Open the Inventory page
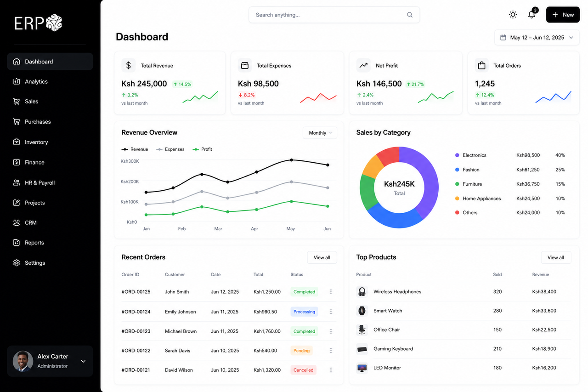The width and height of the screenshot is (588, 392). coord(50,142)
